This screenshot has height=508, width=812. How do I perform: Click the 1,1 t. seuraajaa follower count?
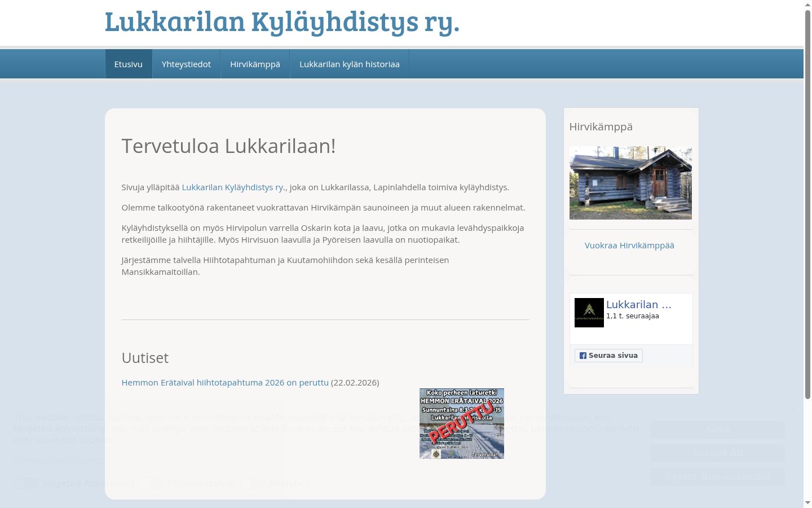(633, 316)
